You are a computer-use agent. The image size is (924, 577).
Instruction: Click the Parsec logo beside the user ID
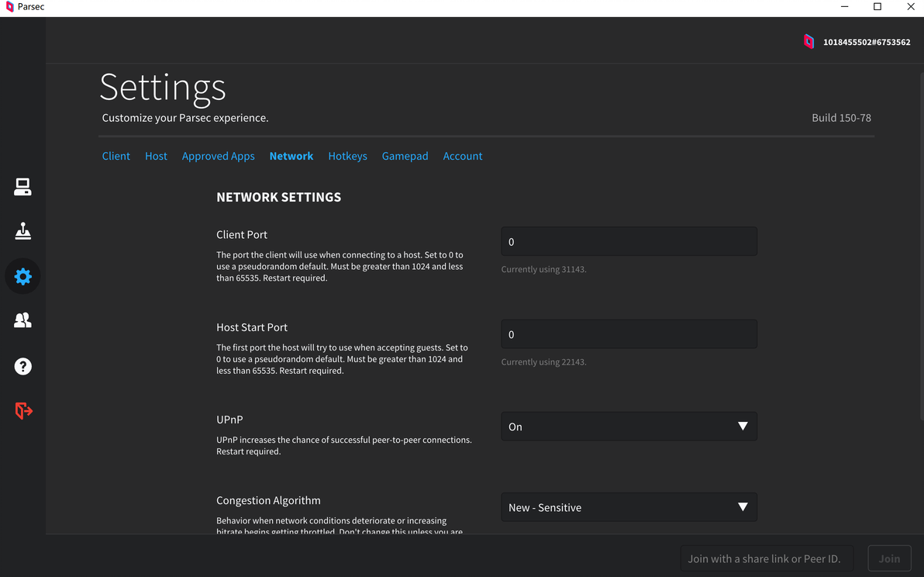click(808, 42)
